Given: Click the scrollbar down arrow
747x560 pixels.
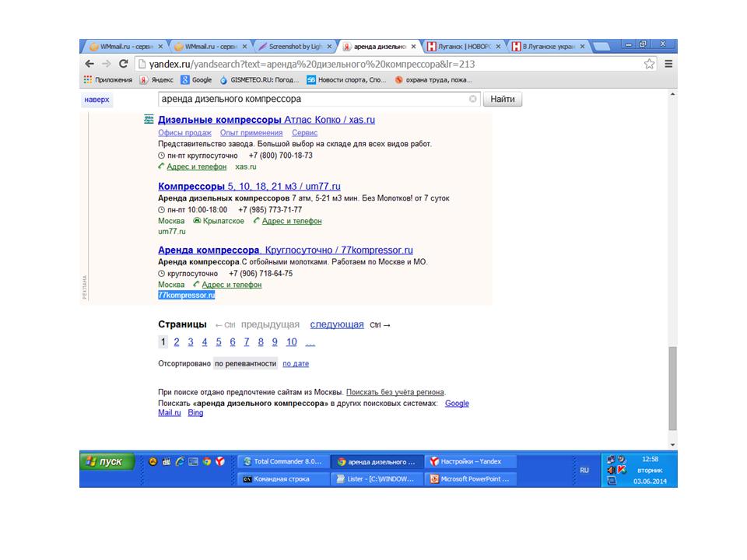Looking at the screenshot, I should pyautogui.click(x=672, y=445).
